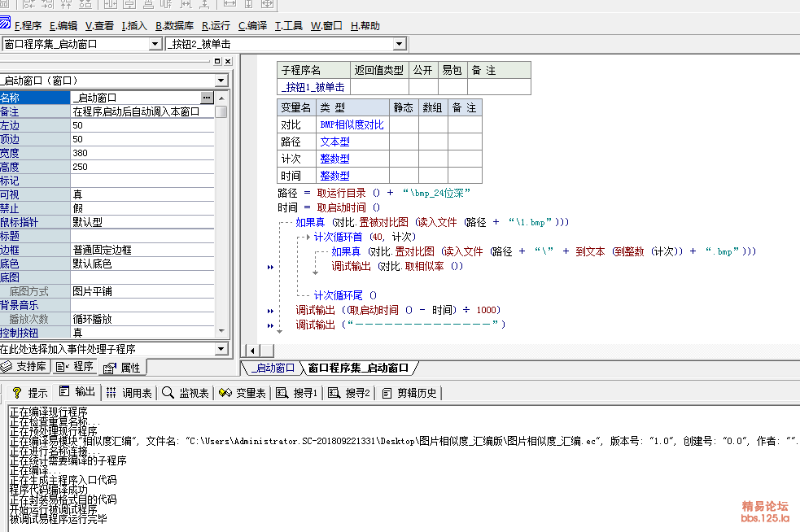This screenshot has height=532, width=800.
Task: Float the property panel with the square icon
Action: click(x=217, y=61)
